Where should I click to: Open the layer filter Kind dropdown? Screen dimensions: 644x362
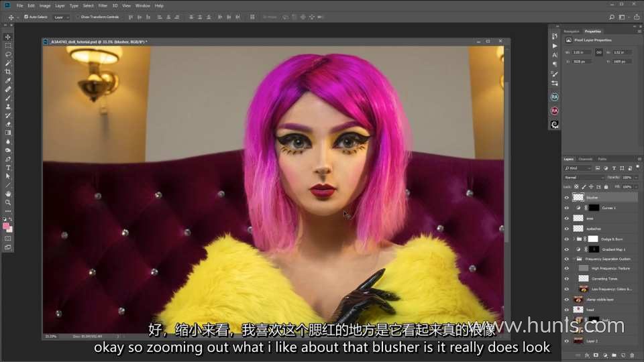click(x=578, y=168)
